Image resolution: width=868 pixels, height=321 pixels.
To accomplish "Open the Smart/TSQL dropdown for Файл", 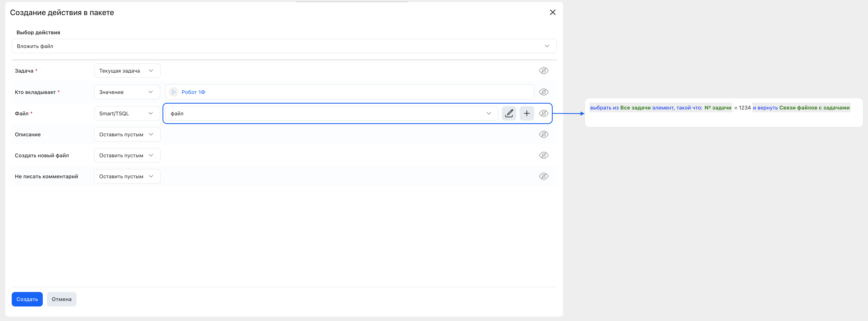I will click(127, 113).
